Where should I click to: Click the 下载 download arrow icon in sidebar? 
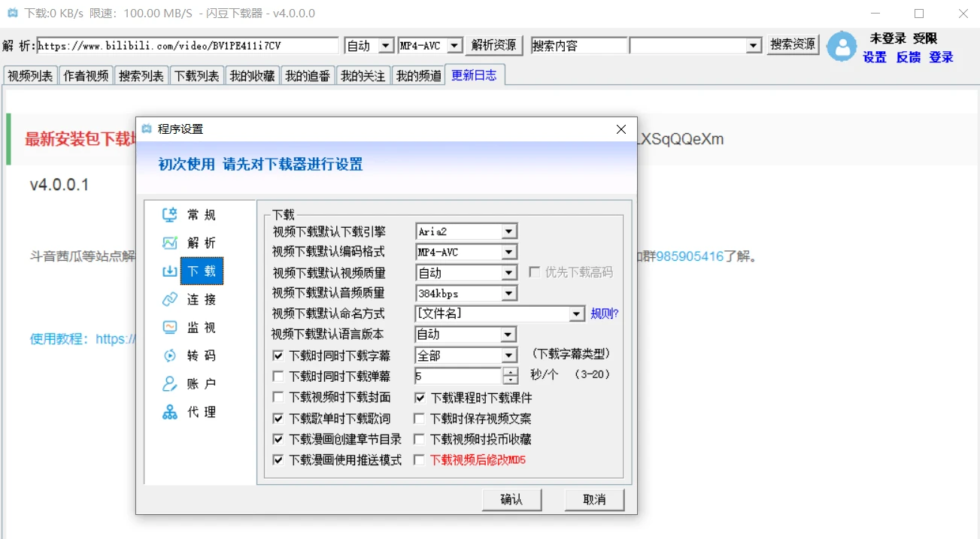pyautogui.click(x=170, y=271)
